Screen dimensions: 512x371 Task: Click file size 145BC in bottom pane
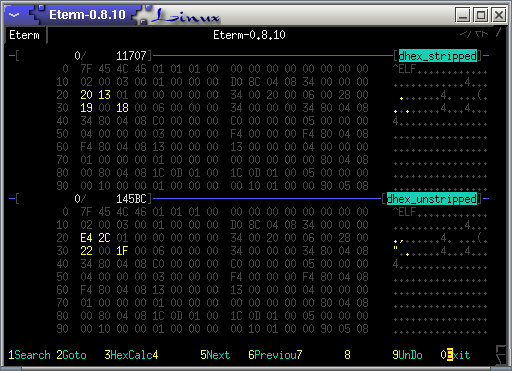(131, 199)
